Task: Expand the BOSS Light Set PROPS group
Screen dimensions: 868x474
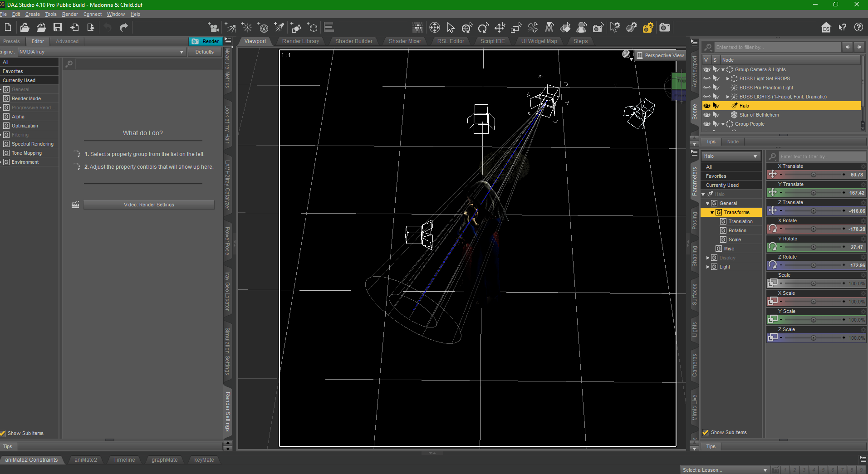Action: [728, 78]
